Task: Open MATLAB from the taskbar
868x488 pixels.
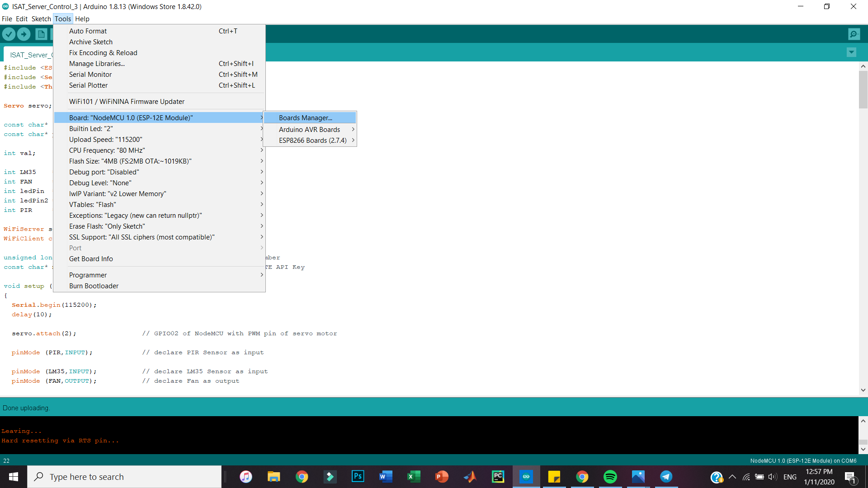Action: [x=470, y=477]
